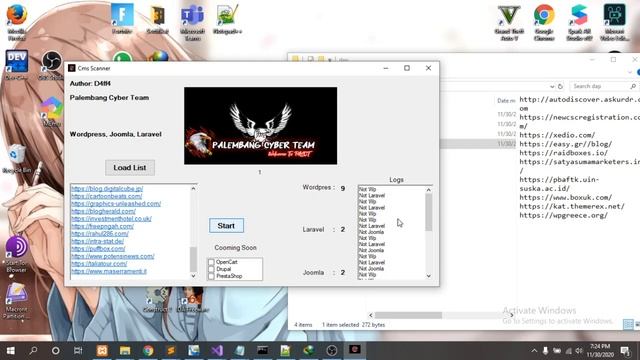Click the https://wpgreece.org/ preview text
Image resolution: width=640 pixels, height=360 pixels.
click(564, 216)
